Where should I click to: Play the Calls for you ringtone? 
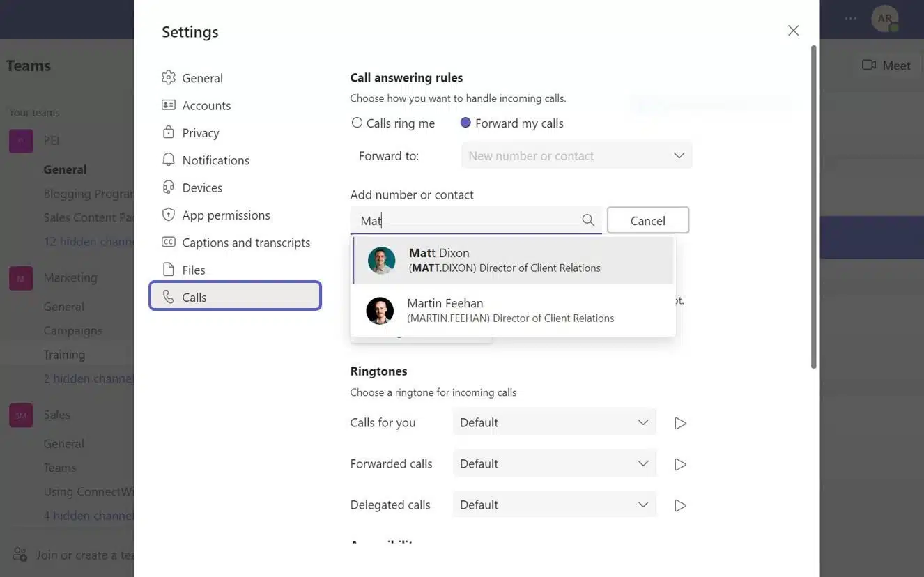tap(680, 423)
